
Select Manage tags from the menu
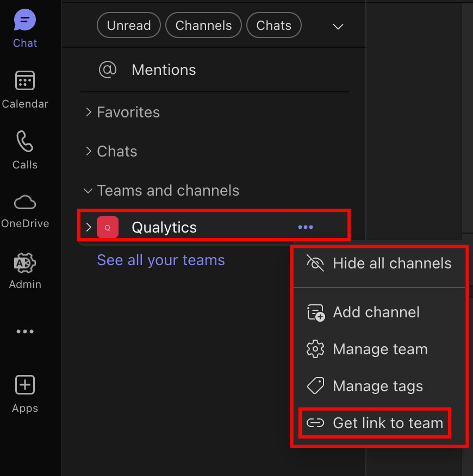tap(378, 386)
